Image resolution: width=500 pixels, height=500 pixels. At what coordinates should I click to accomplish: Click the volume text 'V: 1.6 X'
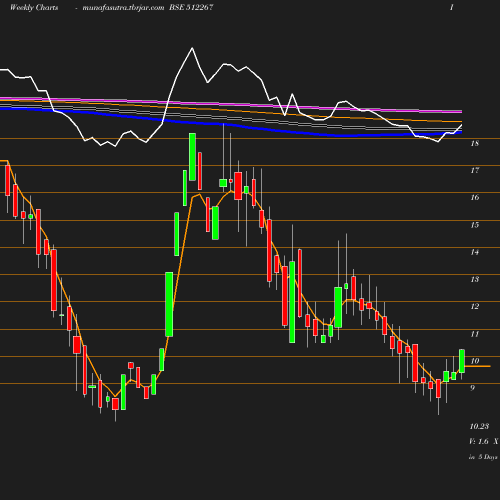[484, 441]
